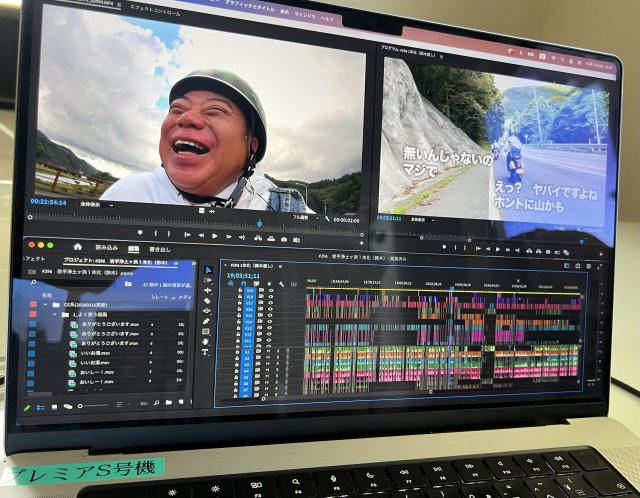Select the Razor tool
Viewport: 640px width, 498px height.
click(207, 300)
